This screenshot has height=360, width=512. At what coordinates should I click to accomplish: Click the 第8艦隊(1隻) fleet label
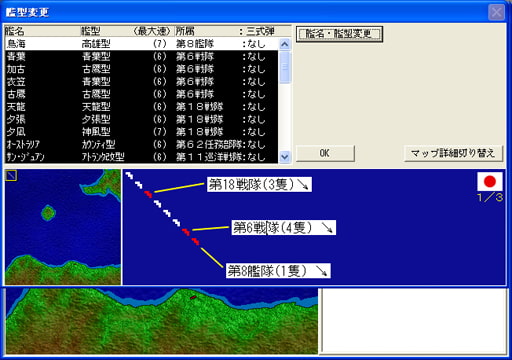[278, 271]
